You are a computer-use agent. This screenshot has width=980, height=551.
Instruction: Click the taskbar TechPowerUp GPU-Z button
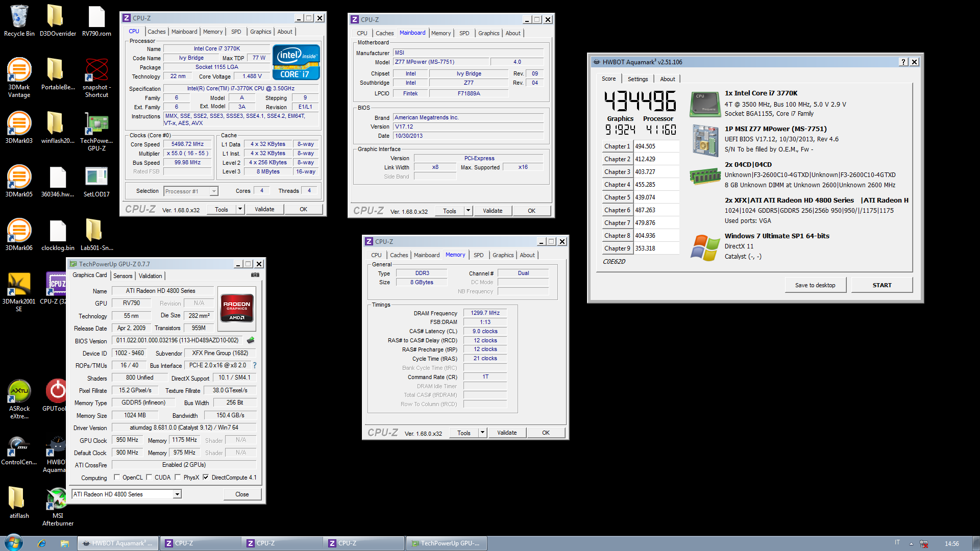(446, 543)
